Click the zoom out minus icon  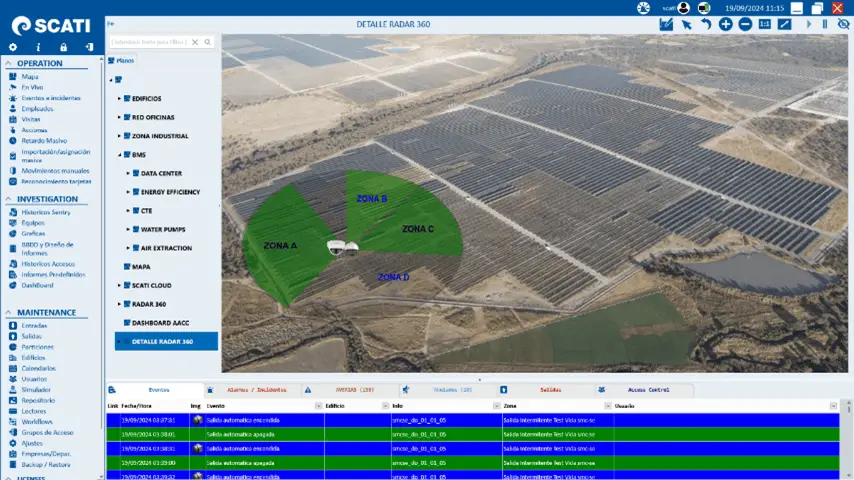[745, 24]
